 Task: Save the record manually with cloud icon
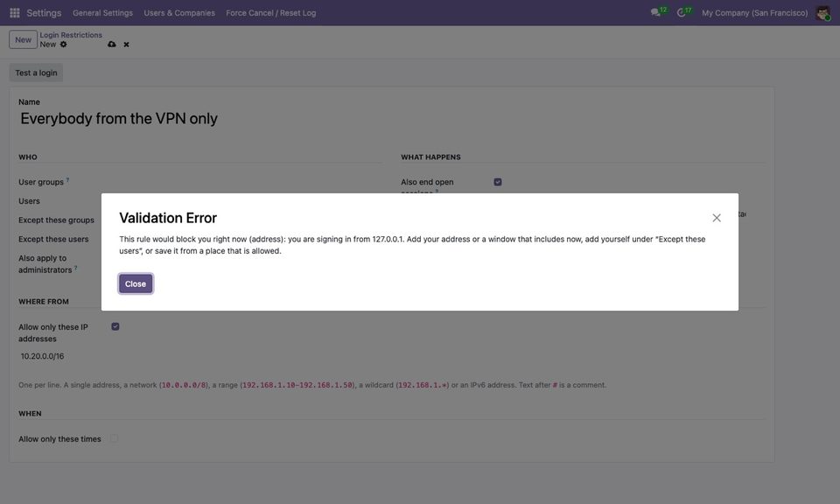111,45
